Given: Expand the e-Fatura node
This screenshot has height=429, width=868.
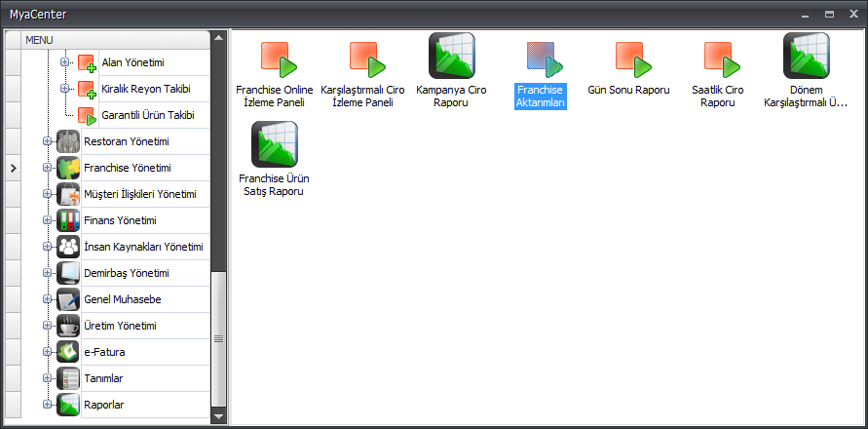Looking at the screenshot, I should pos(47,352).
